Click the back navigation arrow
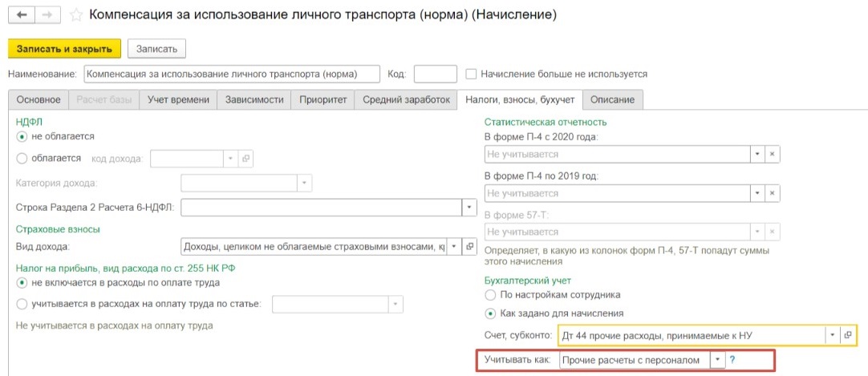This screenshot has height=376, width=868. 21,15
